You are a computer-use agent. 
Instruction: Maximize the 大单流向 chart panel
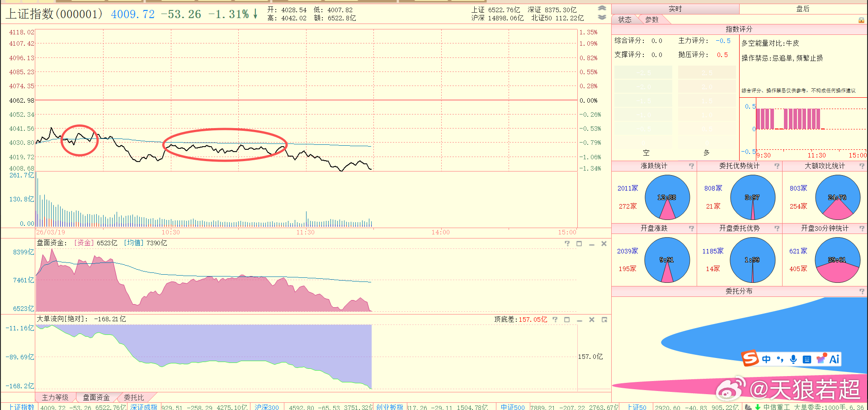567,319
